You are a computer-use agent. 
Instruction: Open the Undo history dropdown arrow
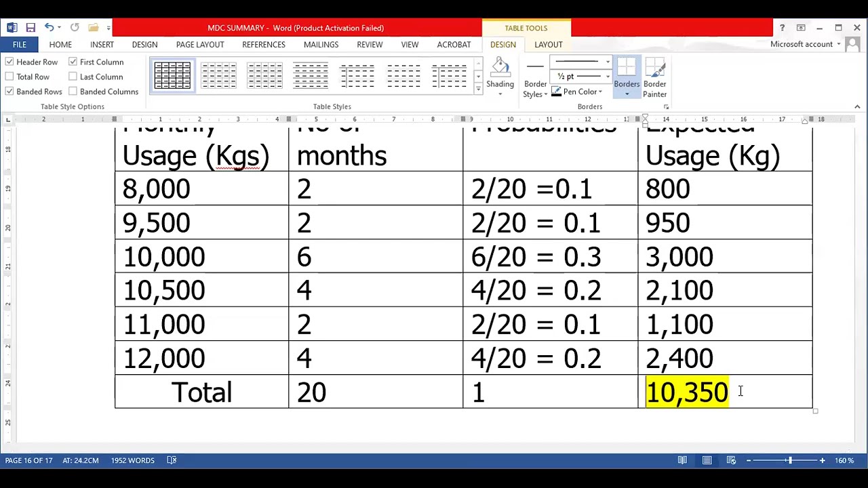pos(59,28)
